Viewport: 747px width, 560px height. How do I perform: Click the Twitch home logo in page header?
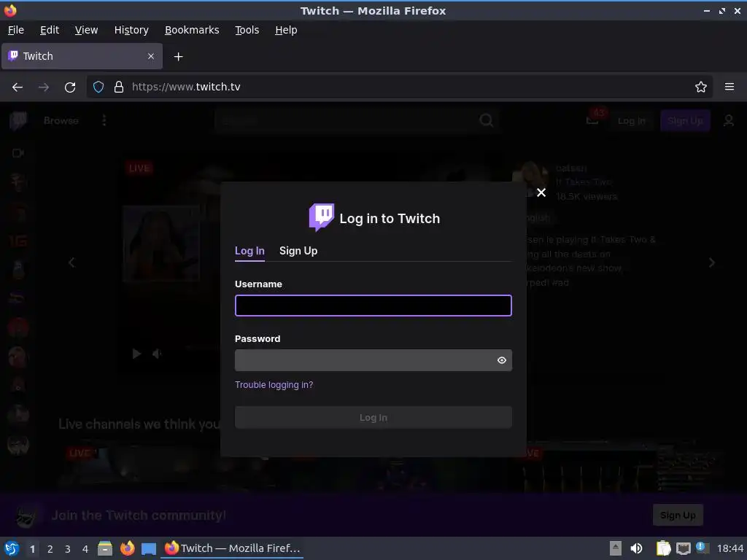[x=18, y=121]
